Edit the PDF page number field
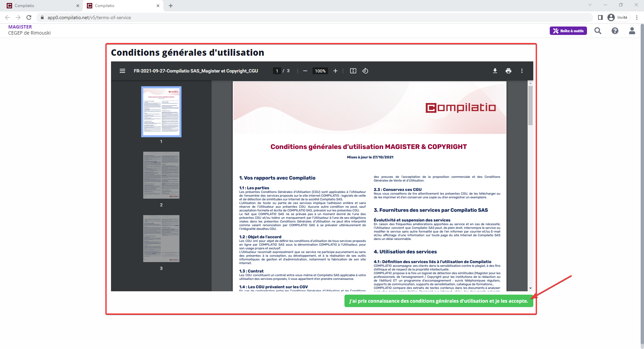This screenshot has width=644, height=349. click(277, 71)
